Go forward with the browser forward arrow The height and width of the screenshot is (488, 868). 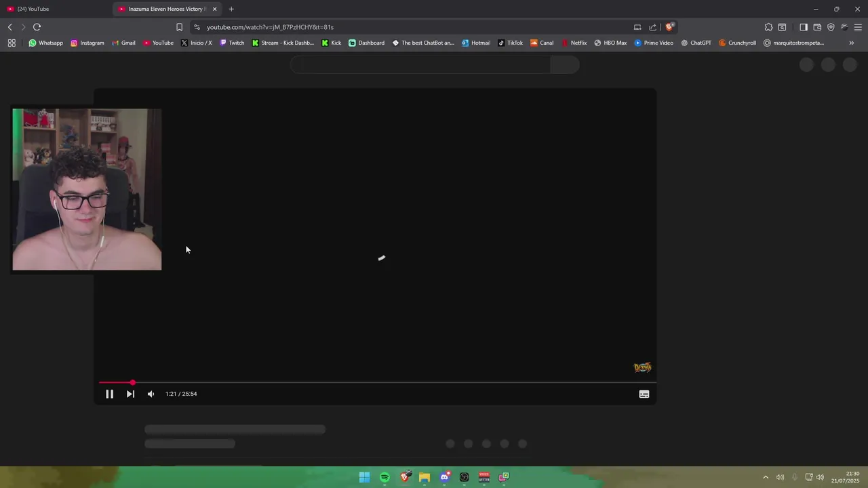23,27
